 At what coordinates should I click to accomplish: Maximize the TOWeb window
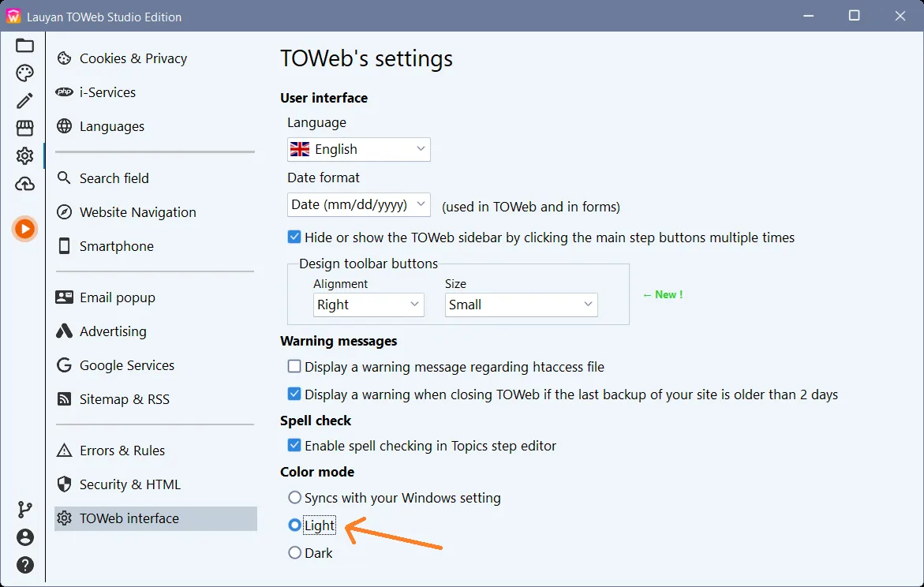click(854, 16)
